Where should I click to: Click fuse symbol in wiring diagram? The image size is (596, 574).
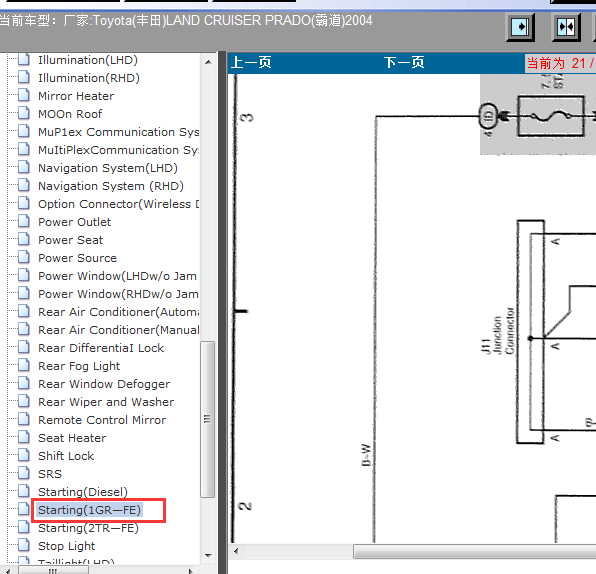pyautogui.click(x=551, y=116)
